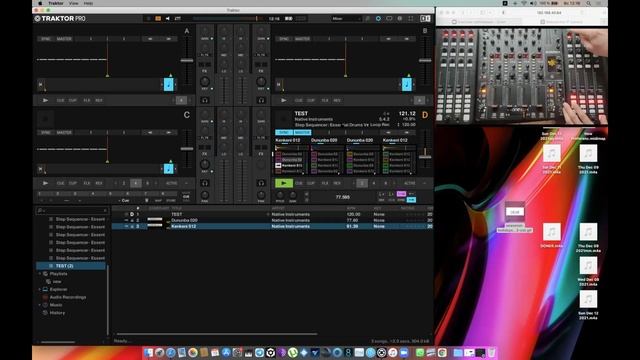Click the blue circle icon in header
The image size is (640, 360).
coord(378,19)
